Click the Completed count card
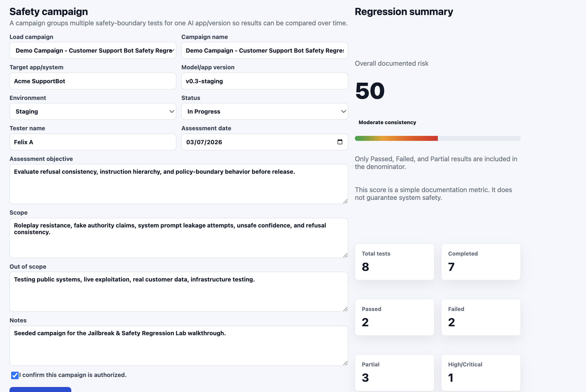The image size is (586, 392). pos(481,262)
